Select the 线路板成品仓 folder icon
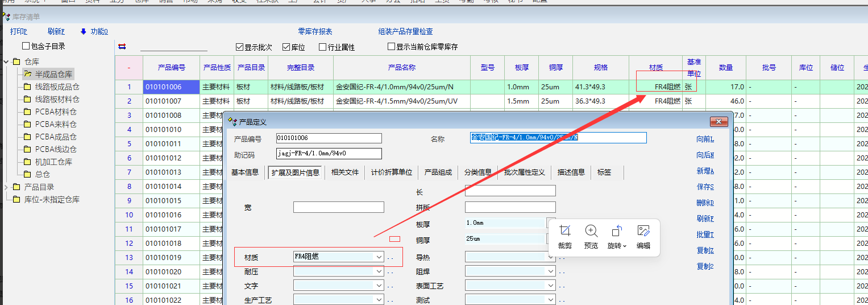 point(27,87)
